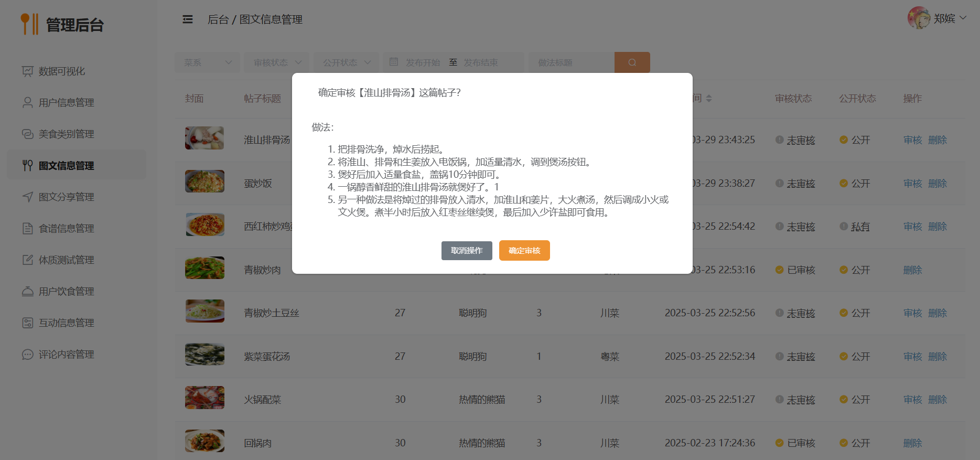This screenshot has width=980, height=460.
Task: Open the 火锅配菜 cover thumbnail
Action: coord(204,398)
